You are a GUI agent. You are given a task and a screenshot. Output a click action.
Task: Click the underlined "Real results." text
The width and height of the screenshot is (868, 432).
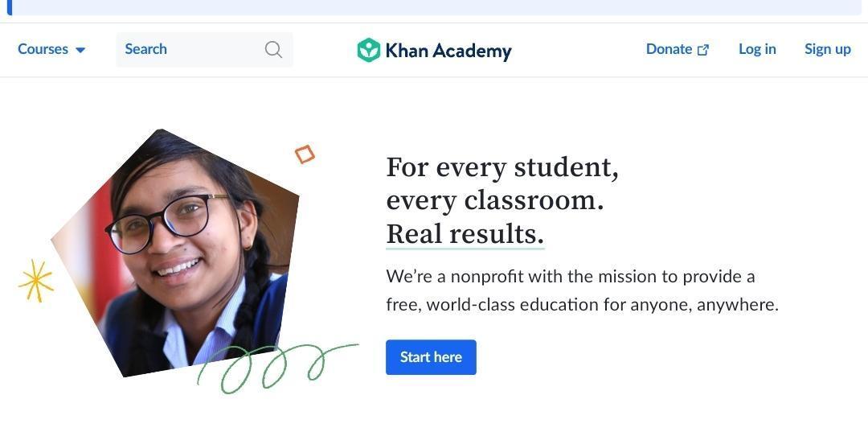(x=465, y=234)
